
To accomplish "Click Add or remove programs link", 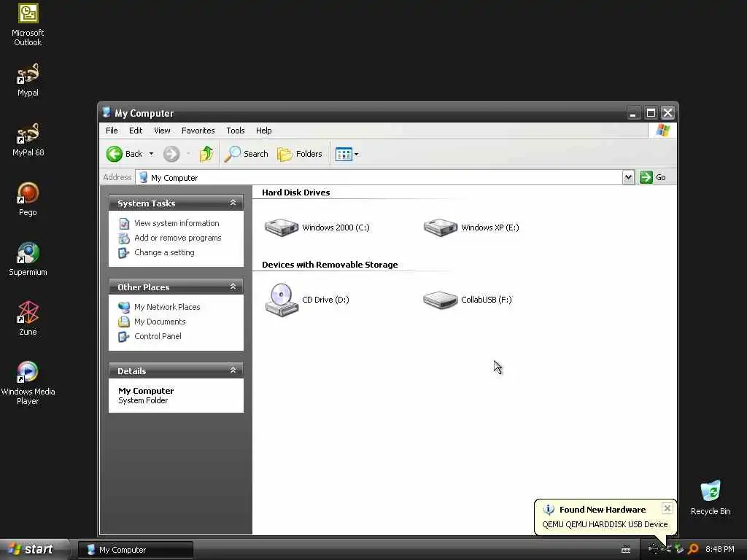I will 178,238.
